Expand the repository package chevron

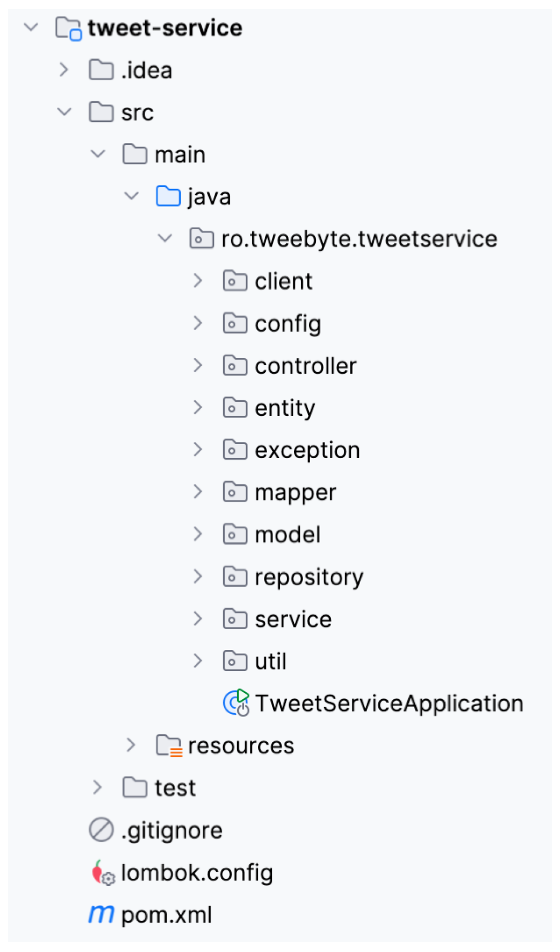tap(198, 576)
